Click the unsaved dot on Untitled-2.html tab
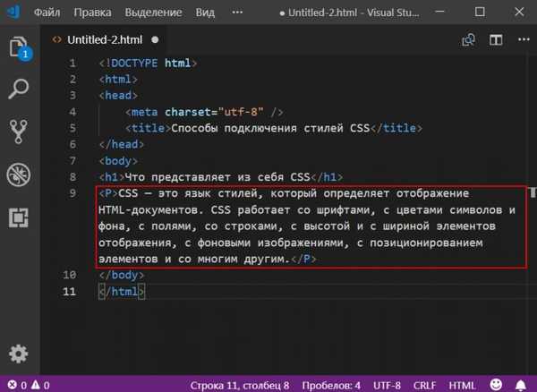The width and height of the screenshot is (537, 392). (155, 40)
